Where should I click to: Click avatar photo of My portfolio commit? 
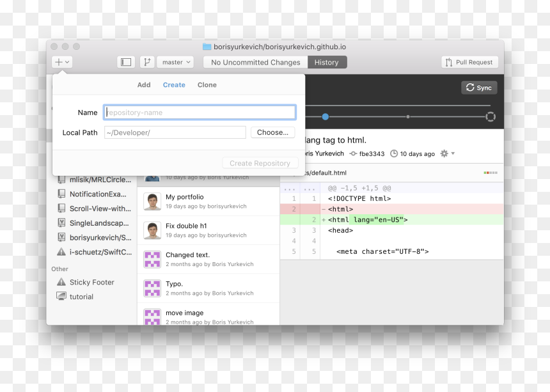click(152, 201)
